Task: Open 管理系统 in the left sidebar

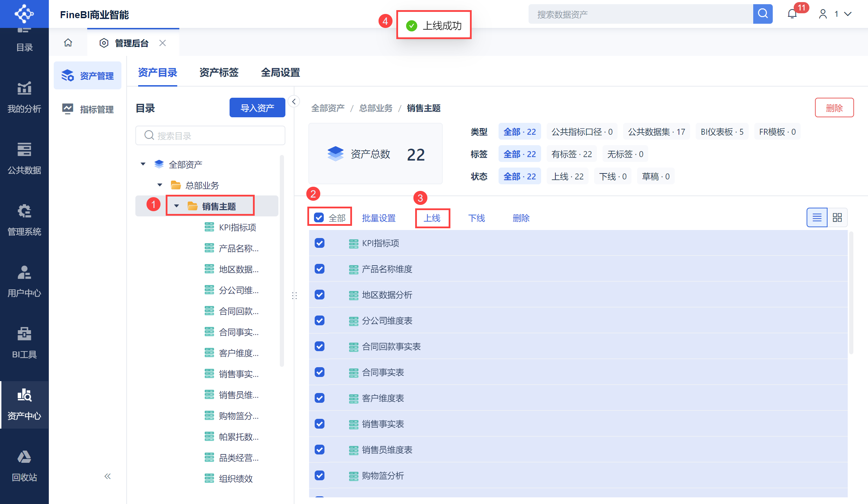Action: tap(24, 220)
